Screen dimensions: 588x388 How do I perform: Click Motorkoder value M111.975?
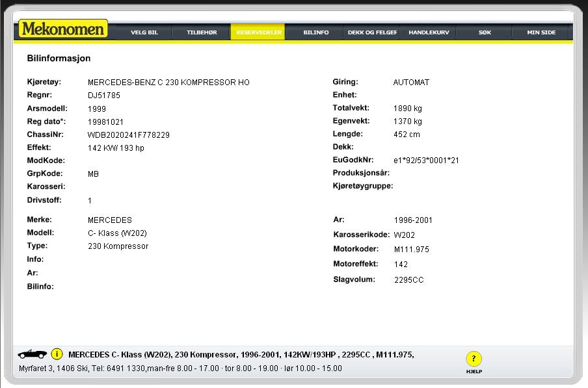pyautogui.click(x=411, y=250)
